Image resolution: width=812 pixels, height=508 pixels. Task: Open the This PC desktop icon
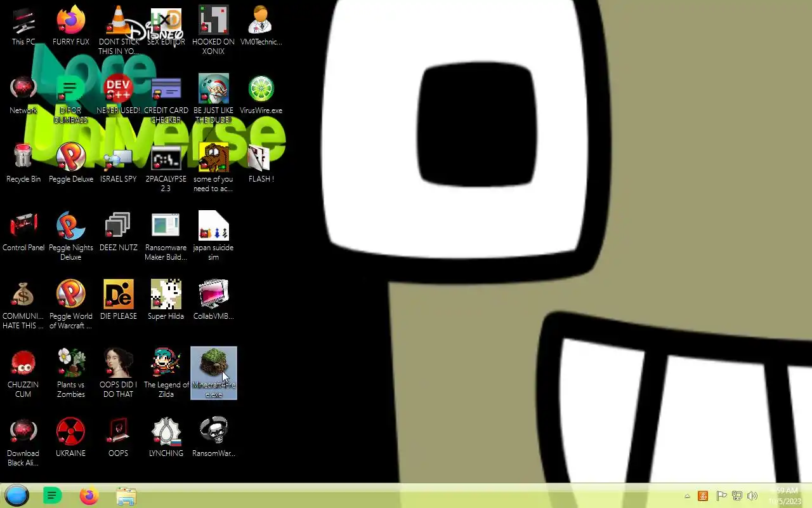pos(23,27)
